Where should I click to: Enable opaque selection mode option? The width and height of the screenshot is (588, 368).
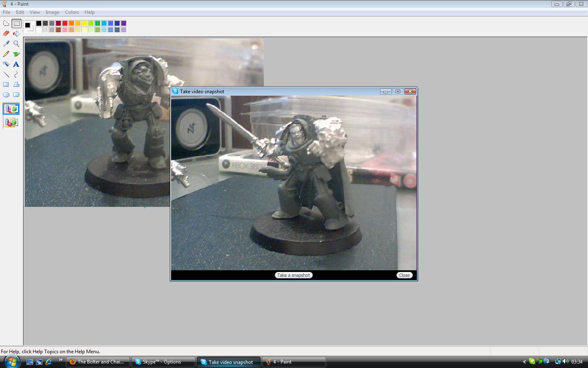coord(11,109)
